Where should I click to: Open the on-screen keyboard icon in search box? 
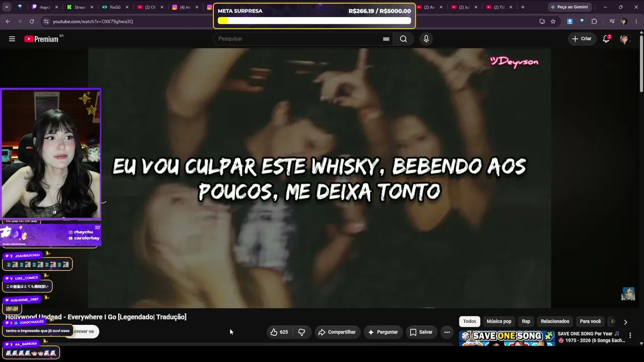click(386, 39)
